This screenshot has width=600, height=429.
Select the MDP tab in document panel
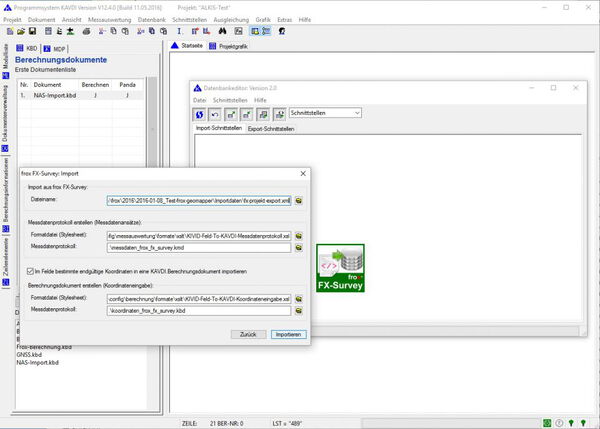tap(59, 47)
